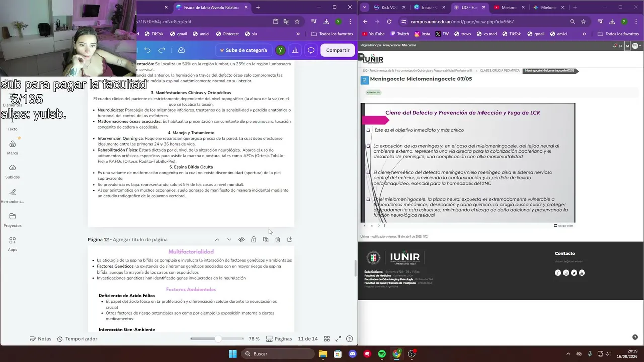Move Página 12 down with arrow
Viewport: 644px width, 362px height.
[x=229, y=240]
